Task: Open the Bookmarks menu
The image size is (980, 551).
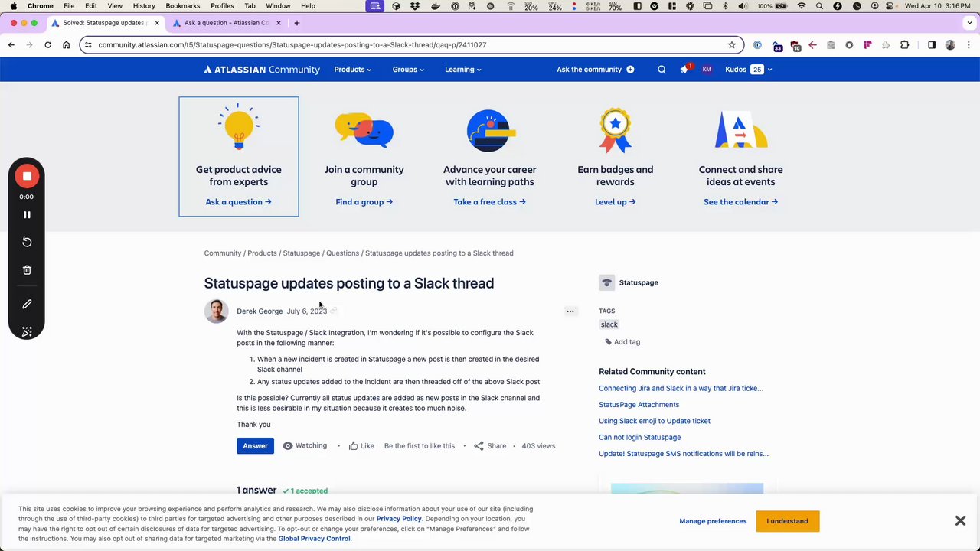Action: (183, 6)
